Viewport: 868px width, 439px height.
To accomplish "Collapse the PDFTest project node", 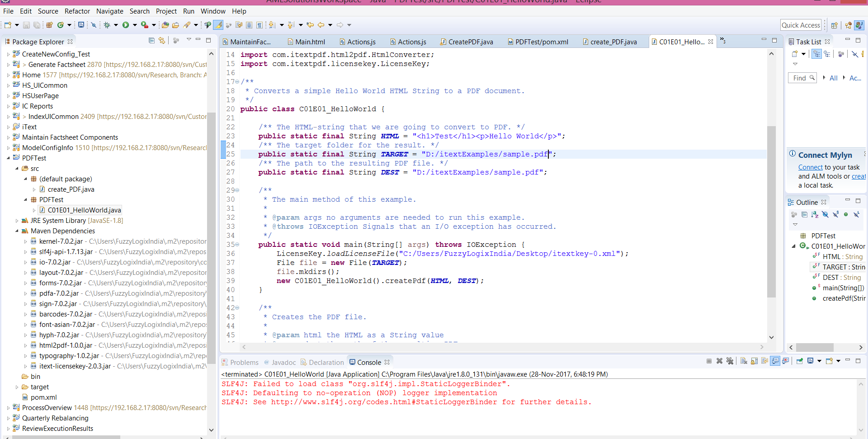I will (8, 158).
